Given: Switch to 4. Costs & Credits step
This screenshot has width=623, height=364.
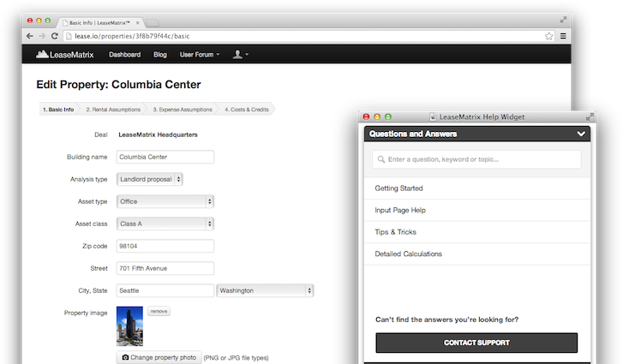Looking at the screenshot, I should tap(247, 109).
